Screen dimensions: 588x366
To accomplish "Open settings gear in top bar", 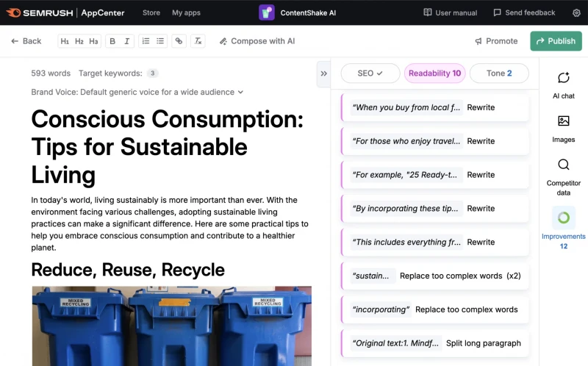I will [576, 12].
